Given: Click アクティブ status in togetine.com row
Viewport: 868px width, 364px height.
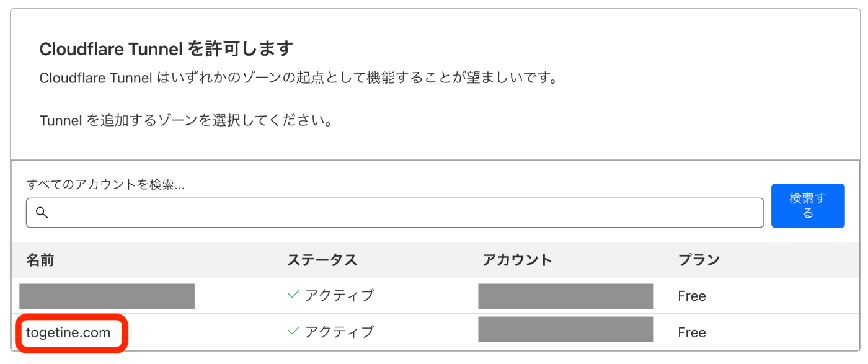Looking at the screenshot, I should pyautogui.click(x=340, y=332).
